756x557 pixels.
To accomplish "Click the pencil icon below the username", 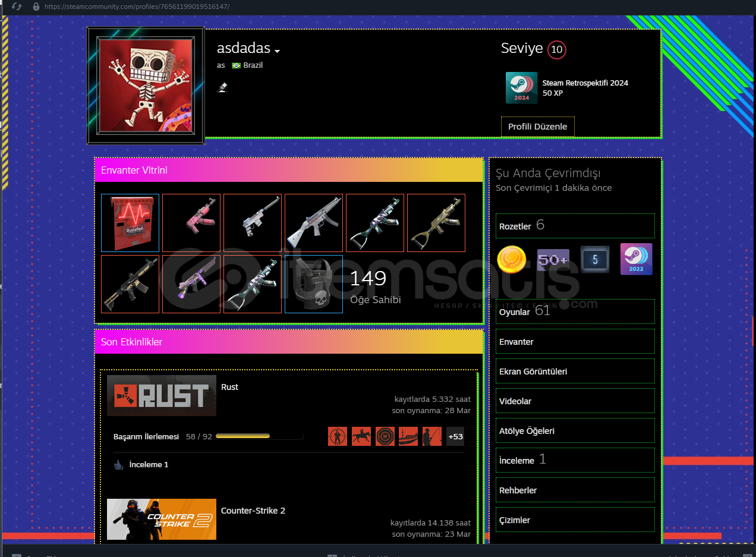I will pos(223,87).
